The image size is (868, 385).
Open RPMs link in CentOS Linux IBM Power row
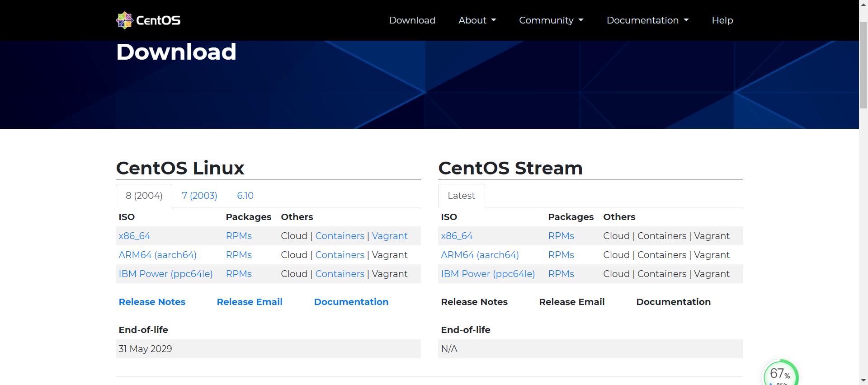coord(239,274)
